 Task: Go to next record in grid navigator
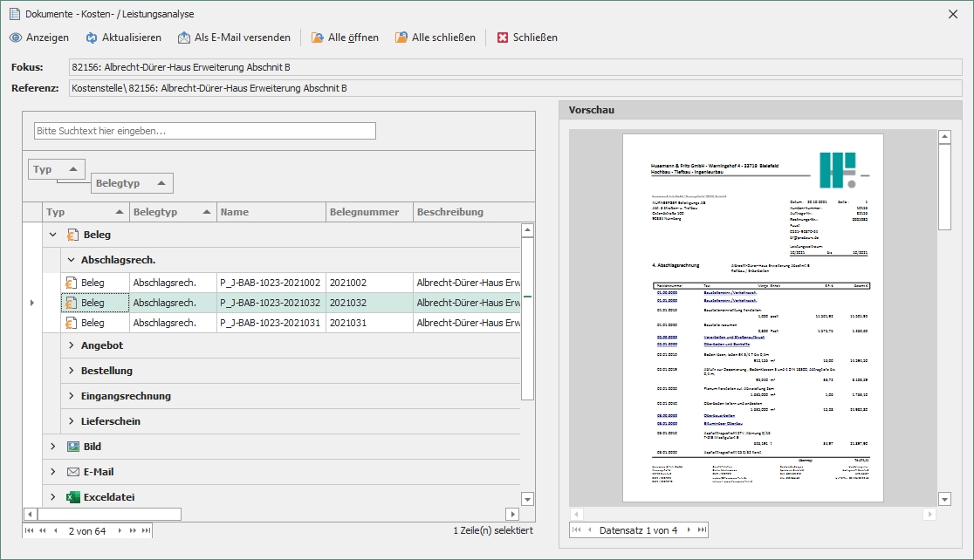click(x=120, y=530)
